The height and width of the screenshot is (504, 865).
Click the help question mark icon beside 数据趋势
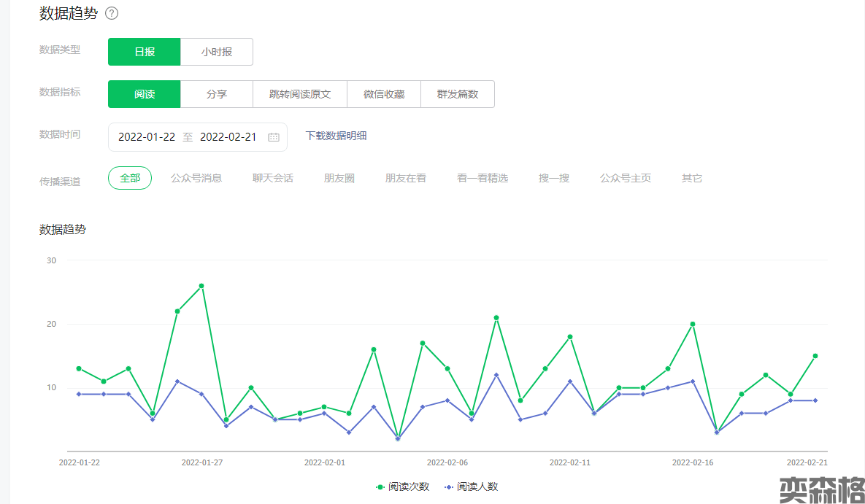(x=112, y=13)
